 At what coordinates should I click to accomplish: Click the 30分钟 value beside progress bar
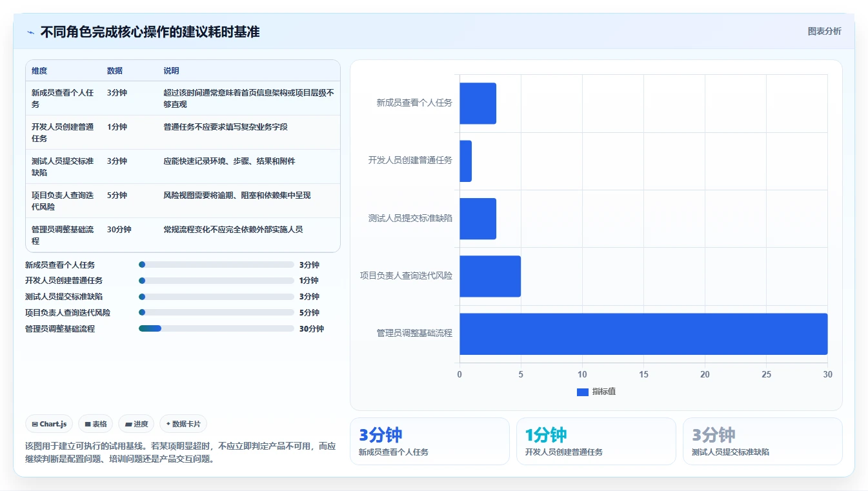pos(312,328)
